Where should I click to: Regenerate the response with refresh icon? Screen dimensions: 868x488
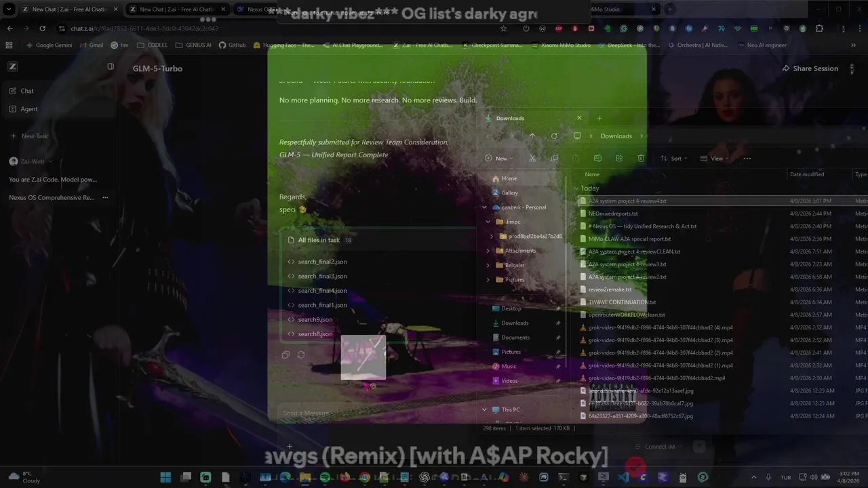(301, 355)
